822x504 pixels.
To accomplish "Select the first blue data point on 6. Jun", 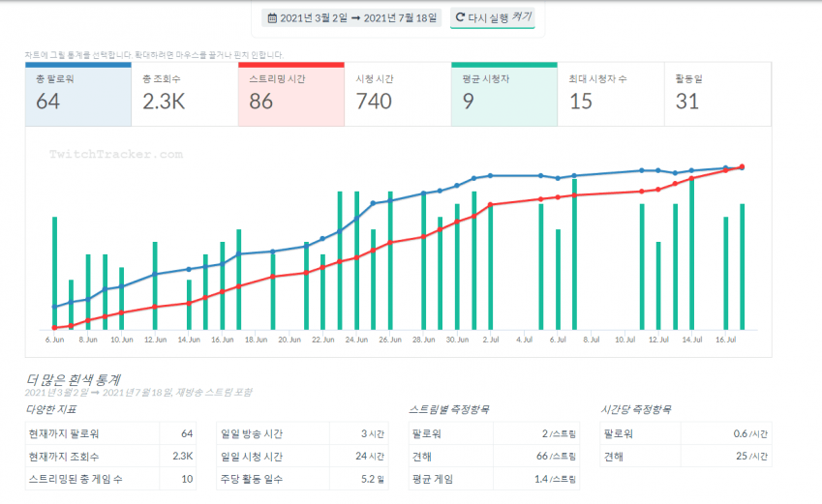I will (54, 307).
